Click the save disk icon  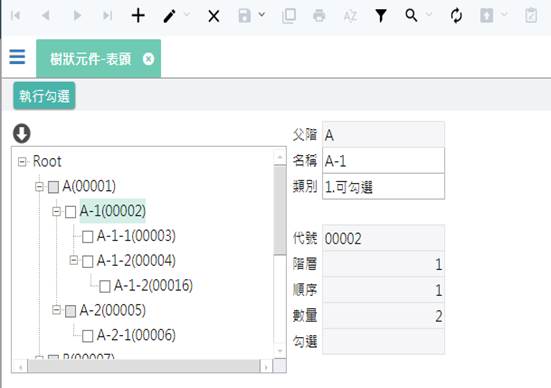click(245, 16)
